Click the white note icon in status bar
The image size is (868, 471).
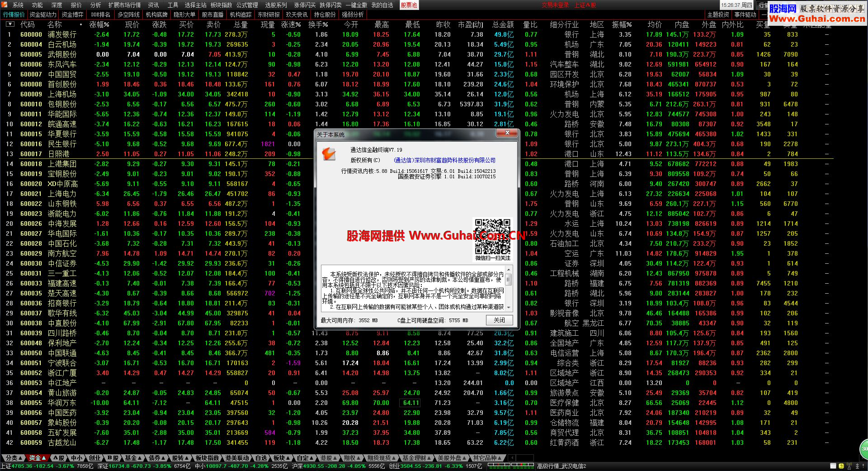click(x=833, y=466)
